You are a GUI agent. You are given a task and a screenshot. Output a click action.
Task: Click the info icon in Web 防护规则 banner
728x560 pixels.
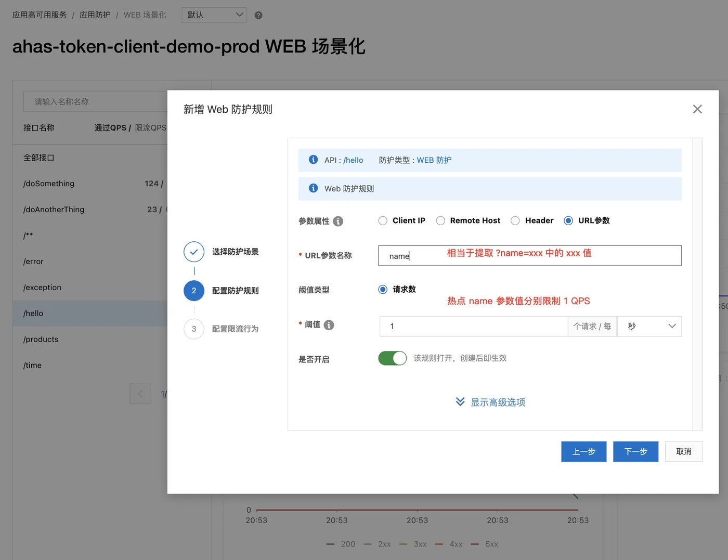pyautogui.click(x=313, y=188)
